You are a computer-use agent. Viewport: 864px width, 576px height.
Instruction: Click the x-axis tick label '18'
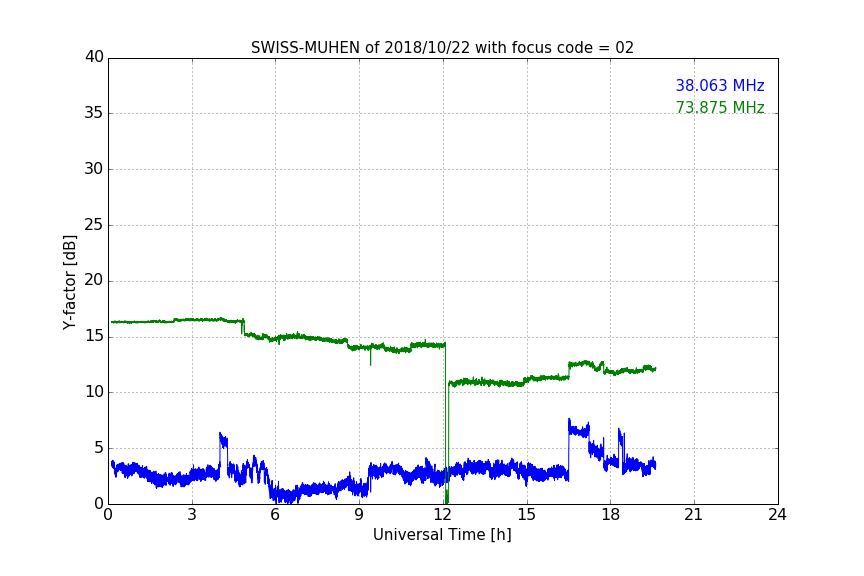611,515
